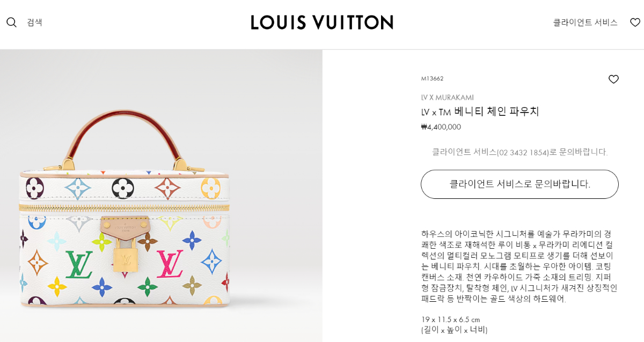The width and height of the screenshot is (644, 342).
Task: Click the search magnifier icon
Action: [x=11, y=23]
